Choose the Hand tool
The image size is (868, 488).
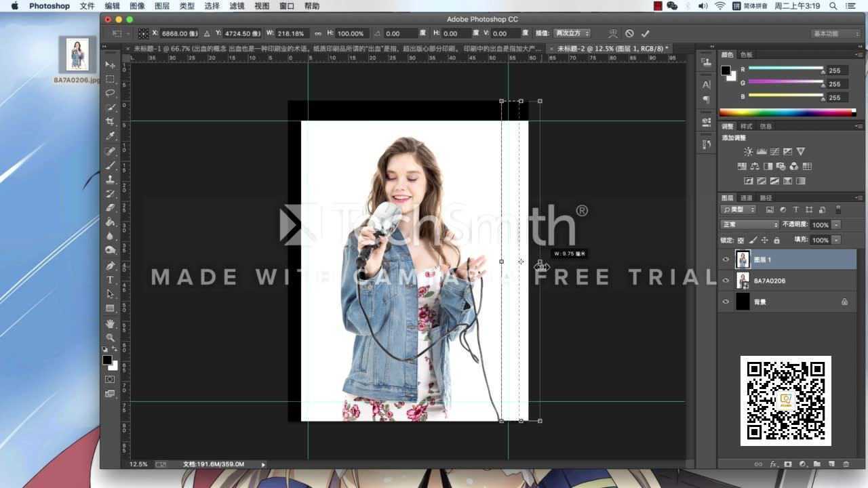point(110,324)
